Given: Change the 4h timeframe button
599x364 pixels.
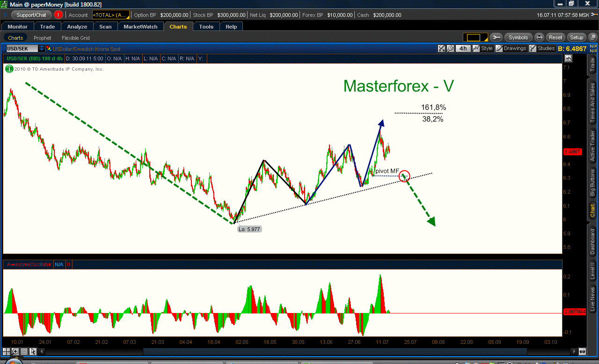Looking at the screenshot, I should [x=463, y=48].
